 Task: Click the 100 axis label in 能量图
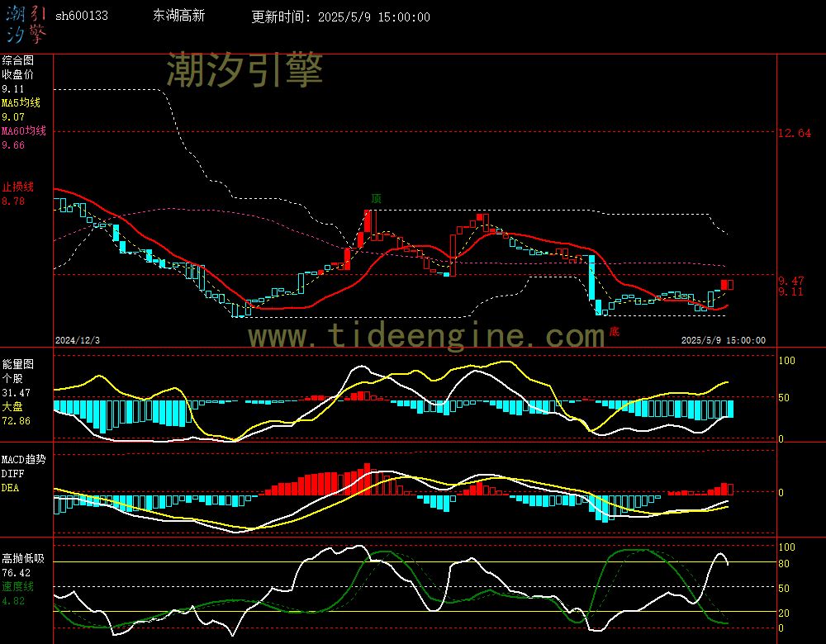787,361
